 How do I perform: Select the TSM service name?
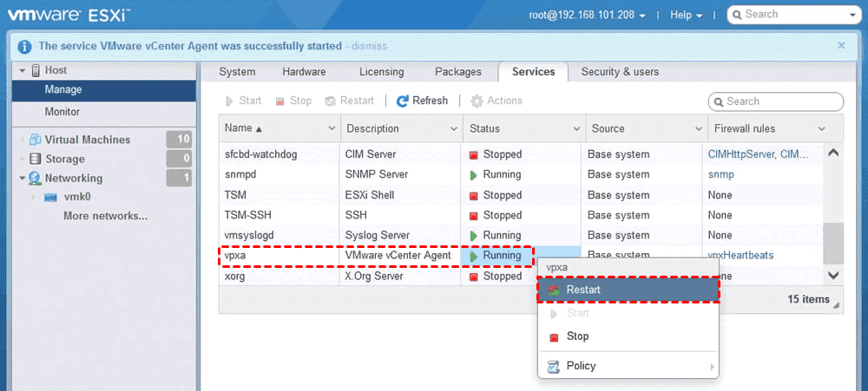235,195
